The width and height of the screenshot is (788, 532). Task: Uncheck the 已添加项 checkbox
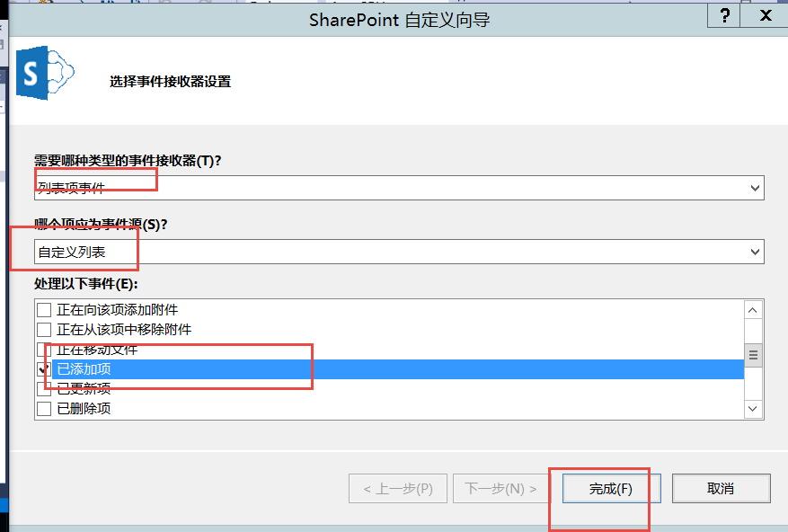point(44,369)
